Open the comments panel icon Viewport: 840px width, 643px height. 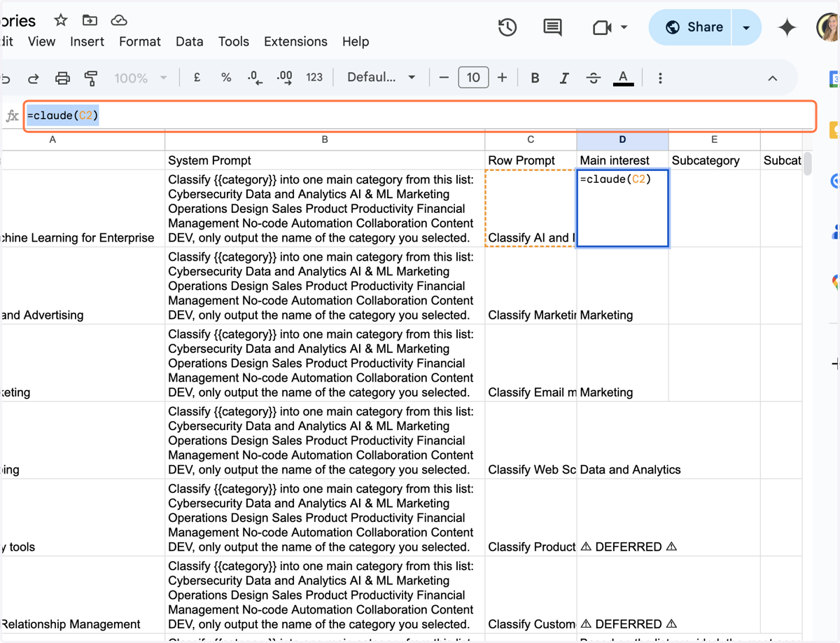click(552, 27)
